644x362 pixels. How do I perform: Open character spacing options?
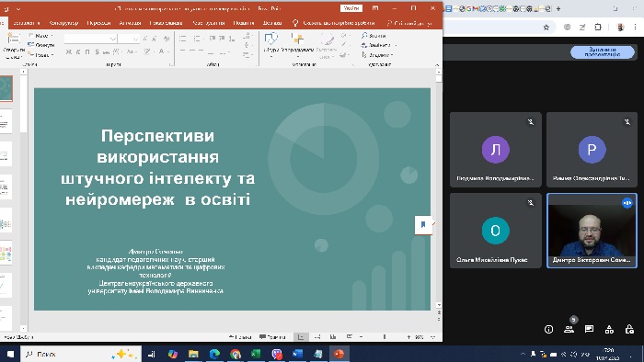(x=118, y=51)
